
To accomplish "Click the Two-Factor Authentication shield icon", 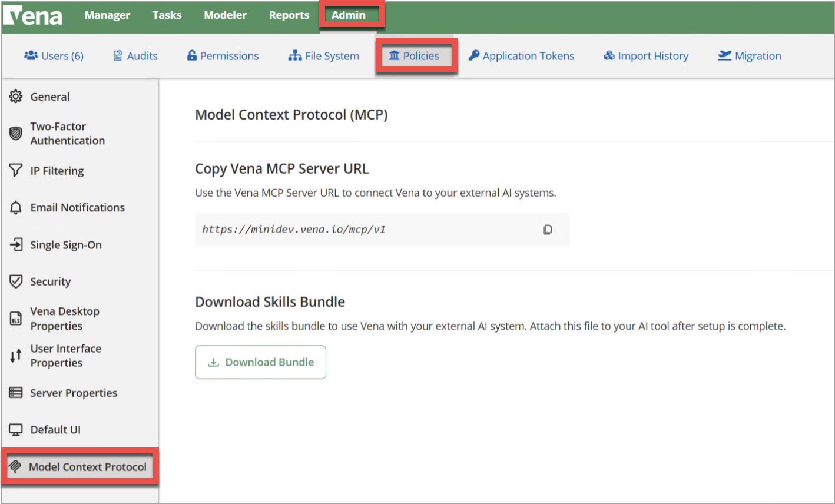I will (16, 134).
